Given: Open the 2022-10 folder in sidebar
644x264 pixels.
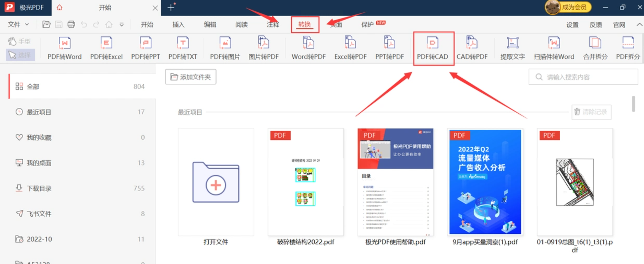Looking at the screenshot, I should (82, 239).
